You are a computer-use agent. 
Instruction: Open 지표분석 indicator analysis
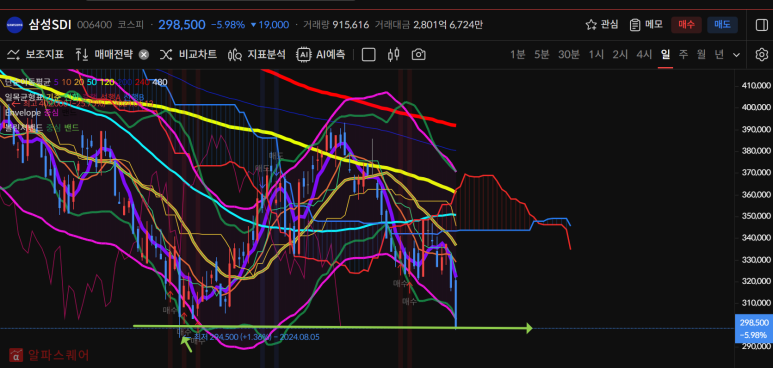[257, 54]
